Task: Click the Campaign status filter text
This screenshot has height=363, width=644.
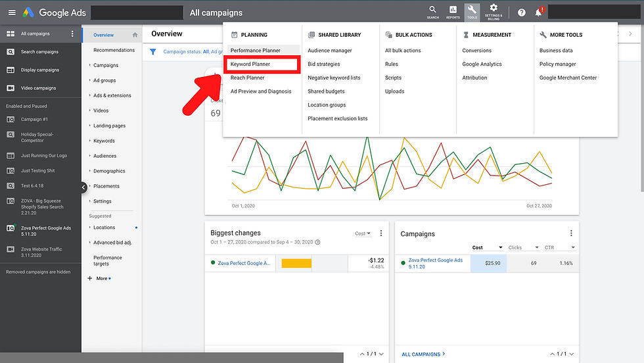Action: click(193, 52)
